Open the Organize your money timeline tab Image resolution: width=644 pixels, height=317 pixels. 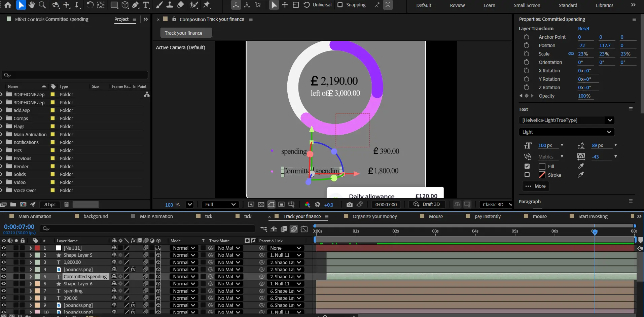tap(374, 216)
